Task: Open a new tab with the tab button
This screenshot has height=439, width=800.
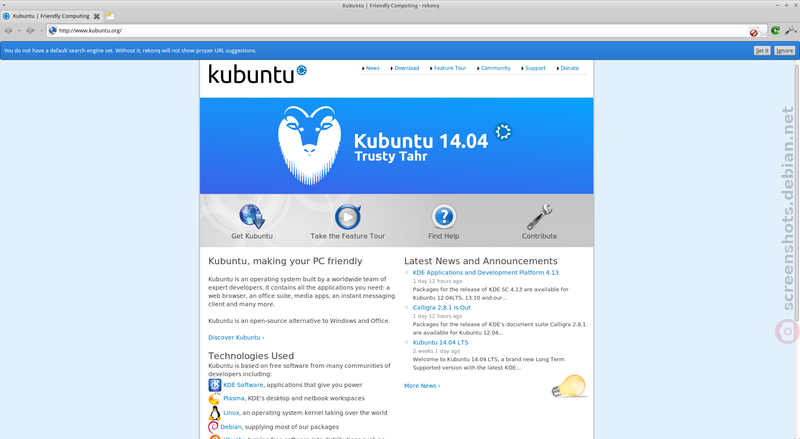Action: coord(110,16)
